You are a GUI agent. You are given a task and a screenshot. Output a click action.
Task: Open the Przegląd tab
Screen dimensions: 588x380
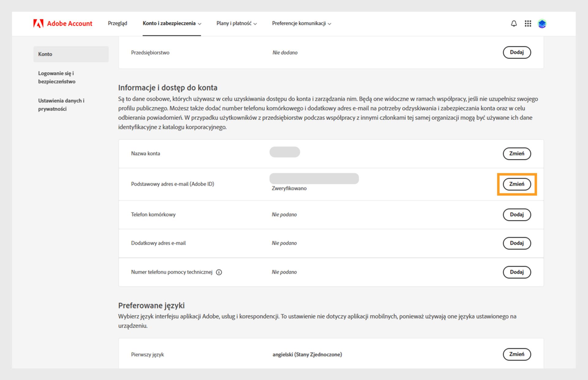pos(117,24)
